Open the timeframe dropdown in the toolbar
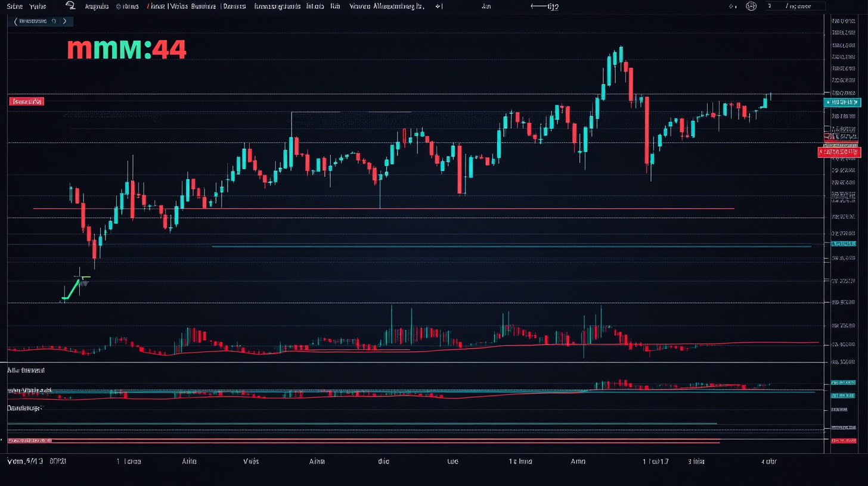 pos(485,6)
